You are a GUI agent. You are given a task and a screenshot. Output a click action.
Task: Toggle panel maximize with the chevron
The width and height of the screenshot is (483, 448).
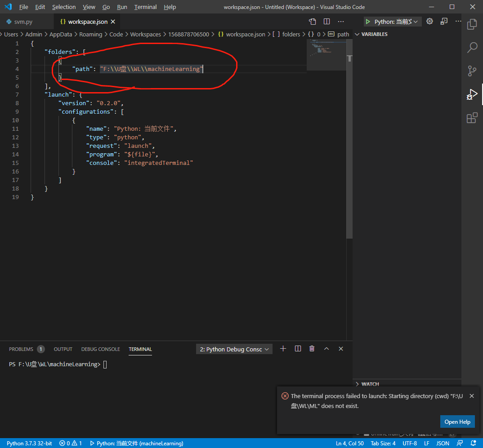pos(326,349)
